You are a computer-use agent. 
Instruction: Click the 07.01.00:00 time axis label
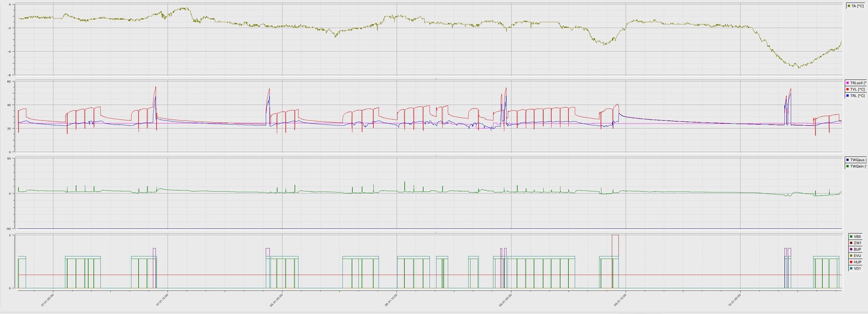point(47,299)
